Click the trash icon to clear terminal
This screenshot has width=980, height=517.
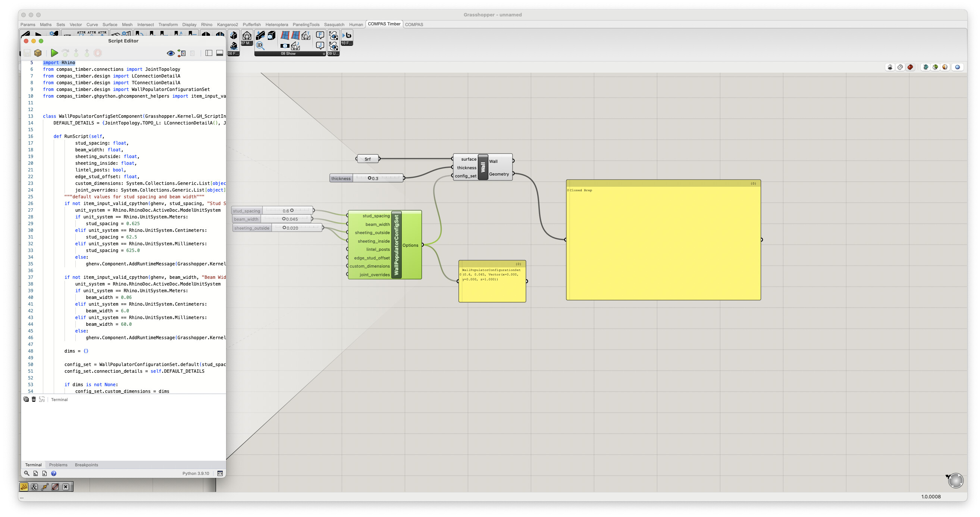coord(34,399)
